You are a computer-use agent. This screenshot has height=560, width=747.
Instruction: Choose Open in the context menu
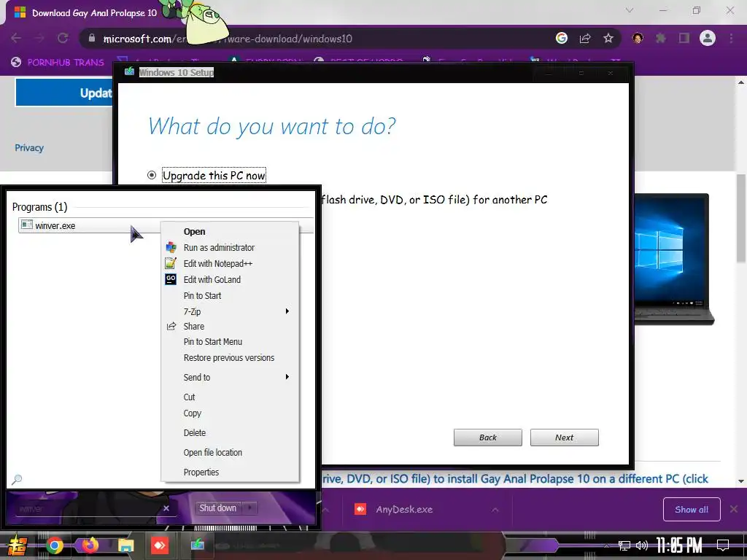(x=230, y=232)
